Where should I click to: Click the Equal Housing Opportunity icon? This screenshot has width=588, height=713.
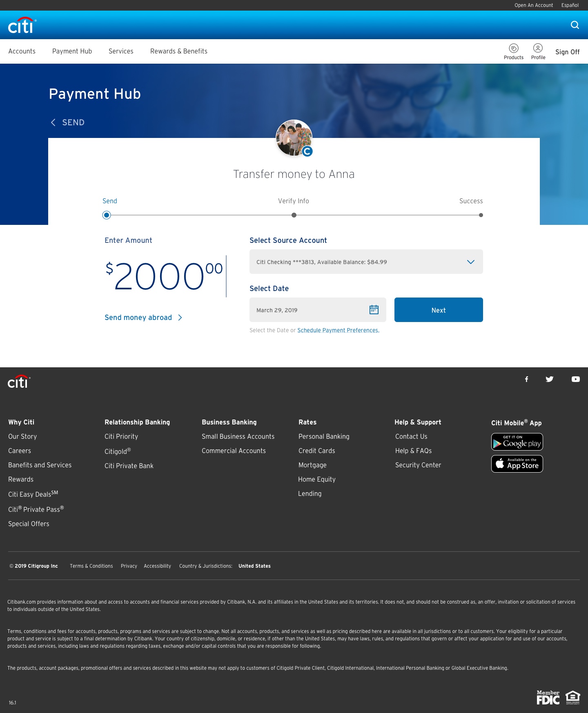(573, 697)
